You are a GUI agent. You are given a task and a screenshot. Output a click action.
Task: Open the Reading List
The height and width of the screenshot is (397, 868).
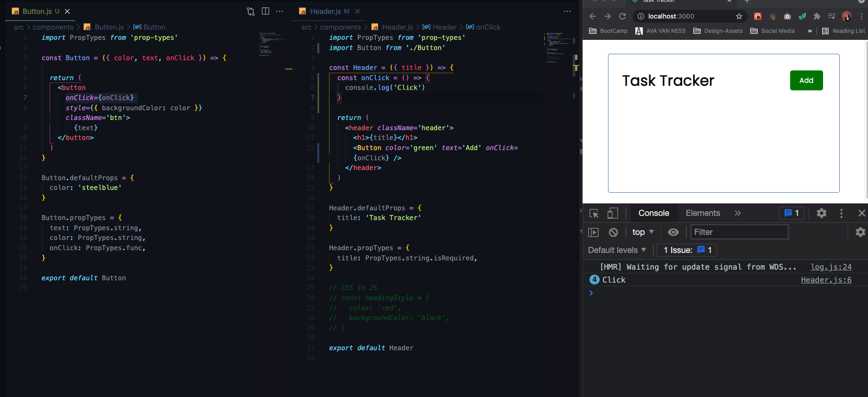[843, 31]
